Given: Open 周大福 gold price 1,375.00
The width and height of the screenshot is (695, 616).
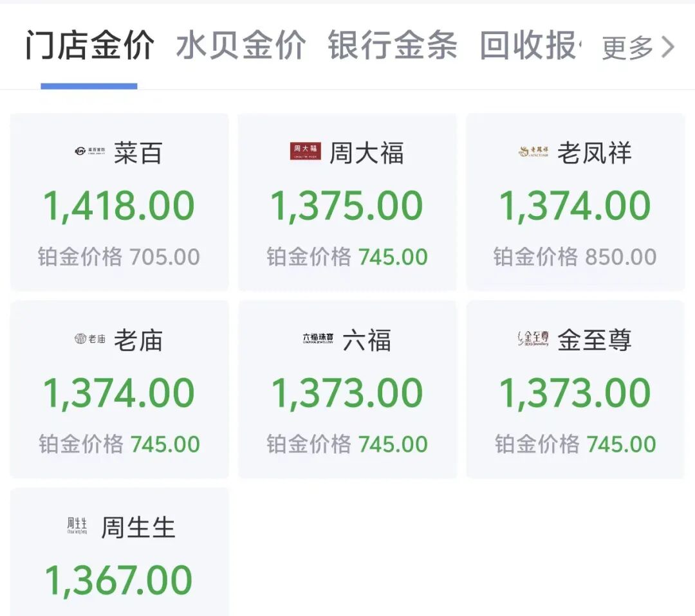Looking at the screenshot, I should (x=347, y=206).
